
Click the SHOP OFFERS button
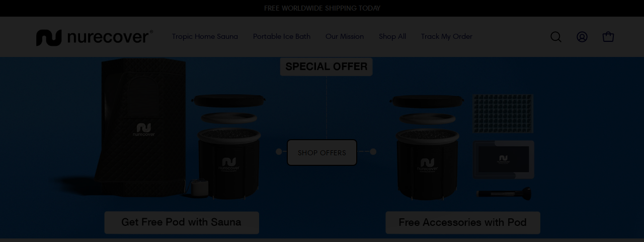[322, 153]
